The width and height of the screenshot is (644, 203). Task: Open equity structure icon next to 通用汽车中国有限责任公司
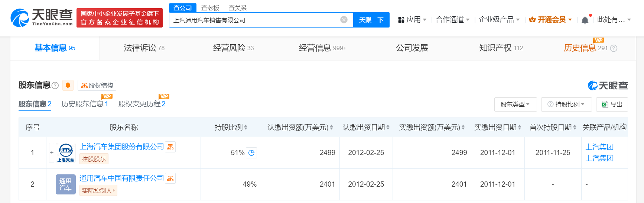[x=170, y=178]
